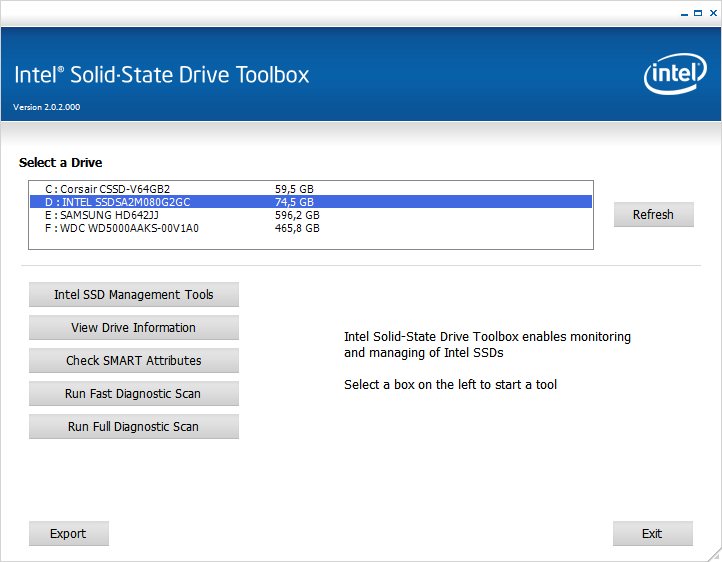Viewport: 722px width, 562px height.
Task: Click the Intel logo in the header
Action: (x=675, y=74)
